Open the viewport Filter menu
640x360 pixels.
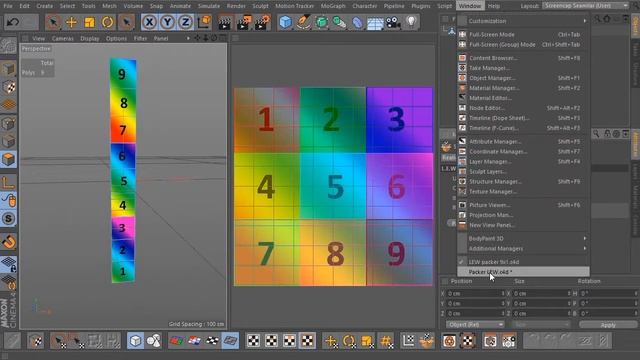click(x=140, y=38)
